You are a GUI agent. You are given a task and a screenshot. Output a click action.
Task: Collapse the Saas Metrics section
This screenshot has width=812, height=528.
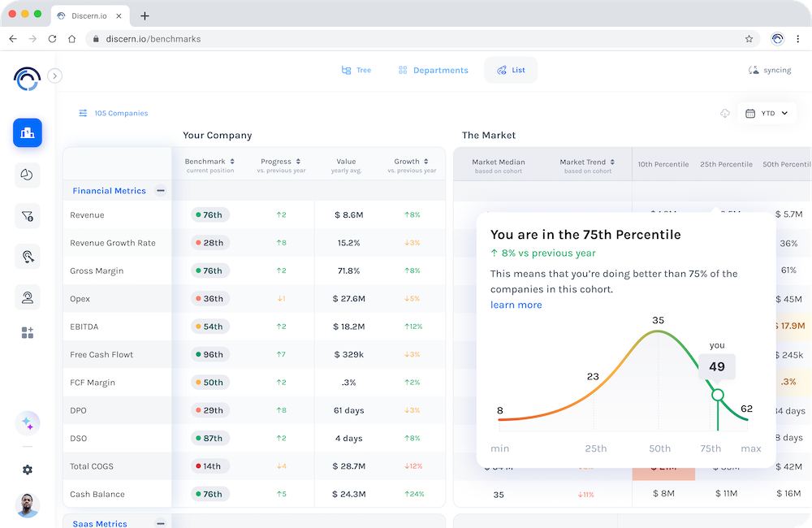(x=161, y=522)
